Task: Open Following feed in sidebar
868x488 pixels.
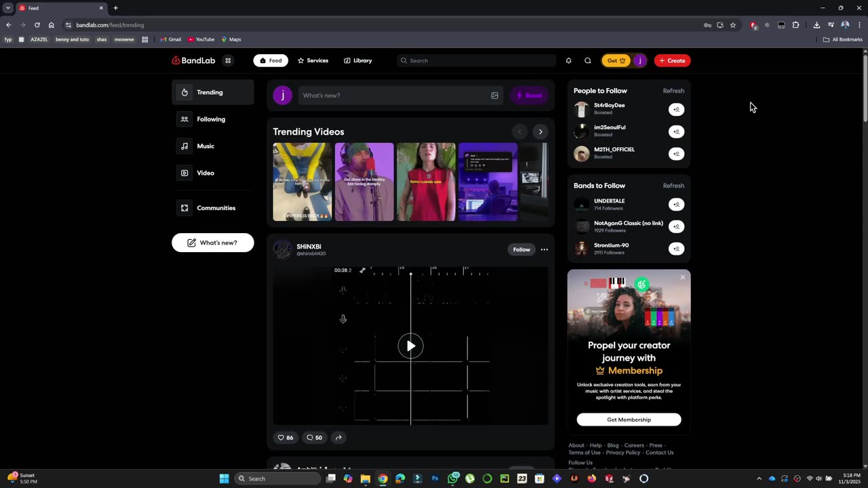Action: [x=213, y=119]
